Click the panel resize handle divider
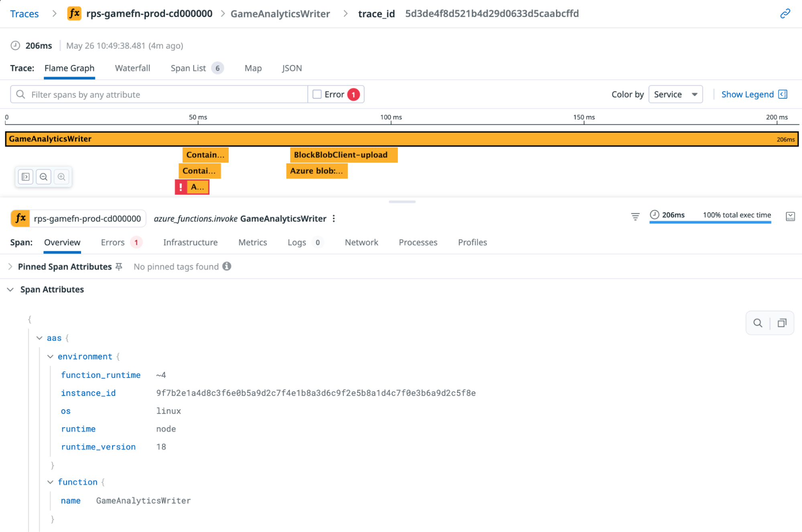The height and width of the screenshot is (532, 802). [402, 202]
